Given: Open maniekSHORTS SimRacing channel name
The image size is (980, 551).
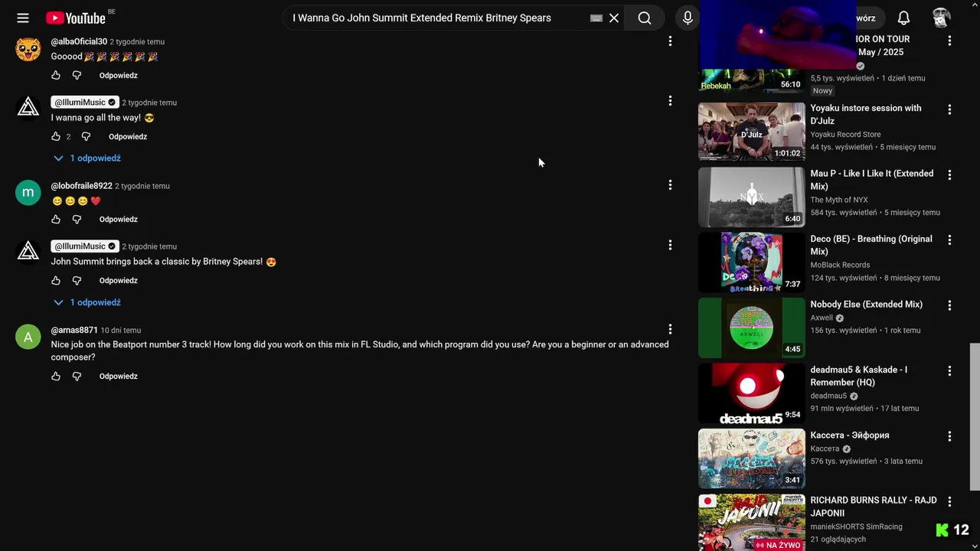Looking at the screenshot, I should [x=857, y=527].
